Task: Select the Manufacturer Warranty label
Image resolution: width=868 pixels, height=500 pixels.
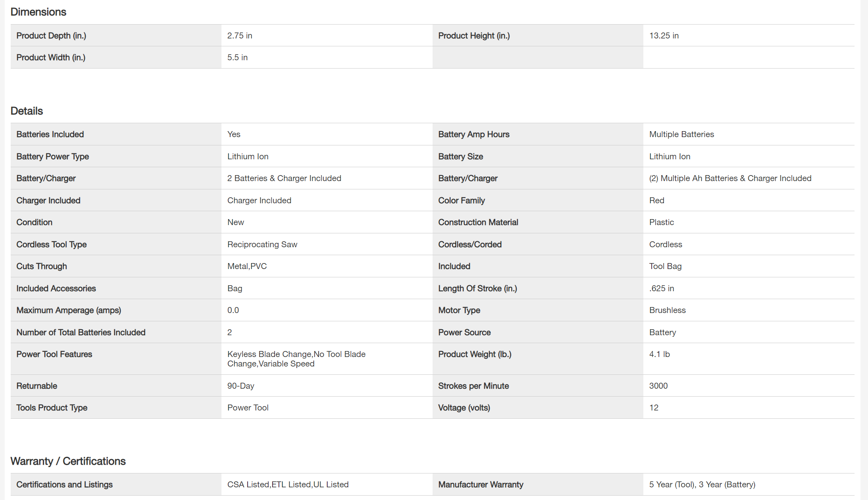Action: (481, 485)
